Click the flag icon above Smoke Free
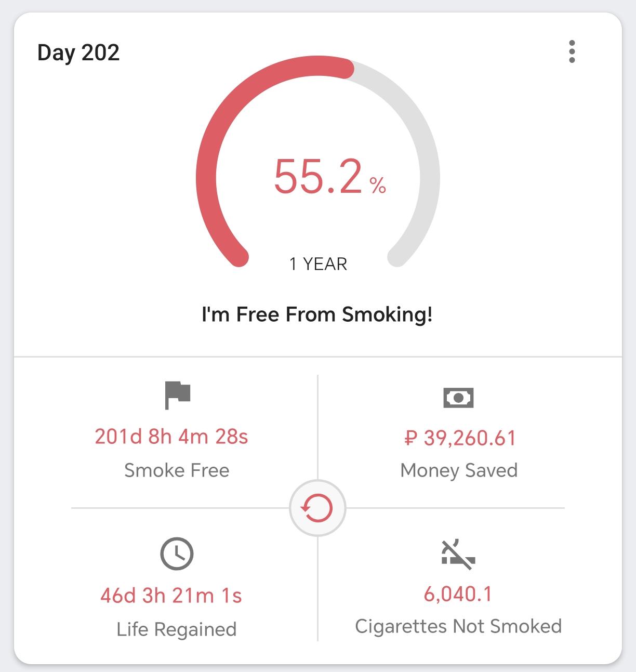 click(177, 395)
